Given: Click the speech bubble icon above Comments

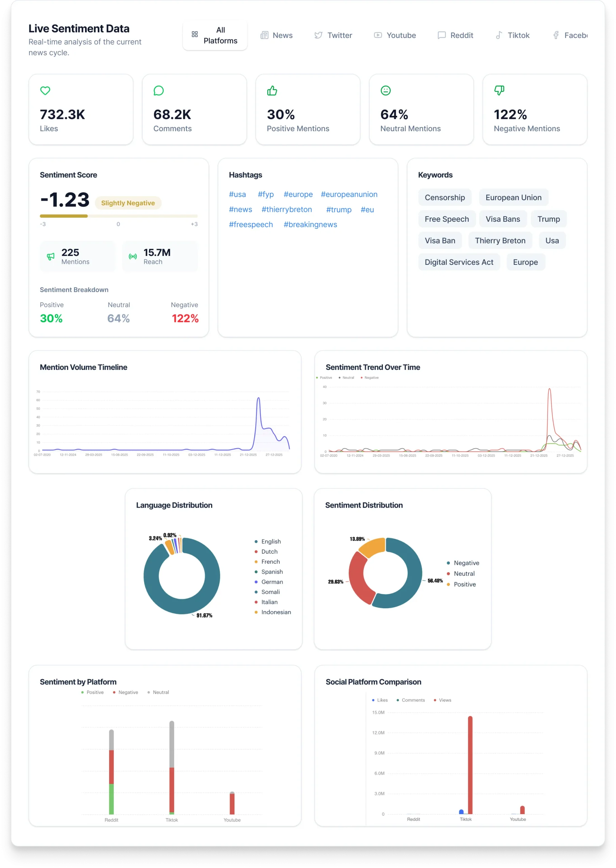Looking at the screenshot, I should (x=159, y=91).
